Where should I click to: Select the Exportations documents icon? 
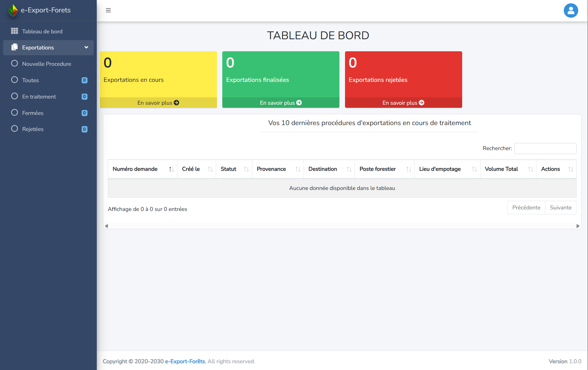point(14,47)
